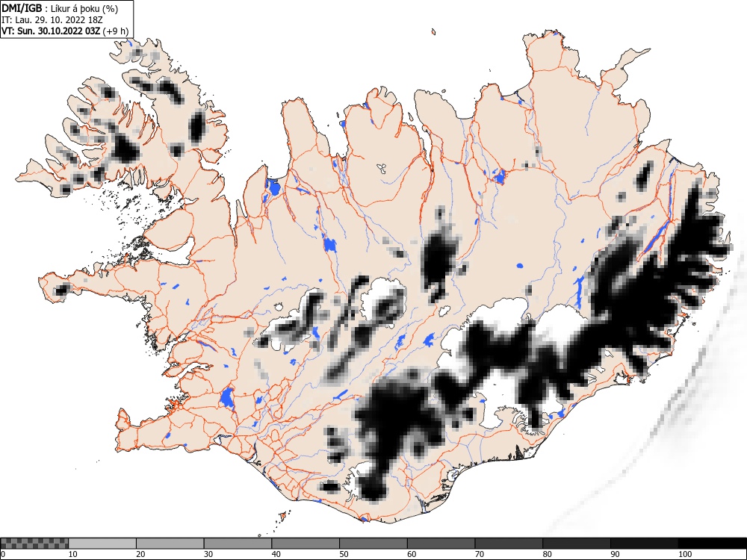
Task: Click the legend label '90'
Action: 615,554
